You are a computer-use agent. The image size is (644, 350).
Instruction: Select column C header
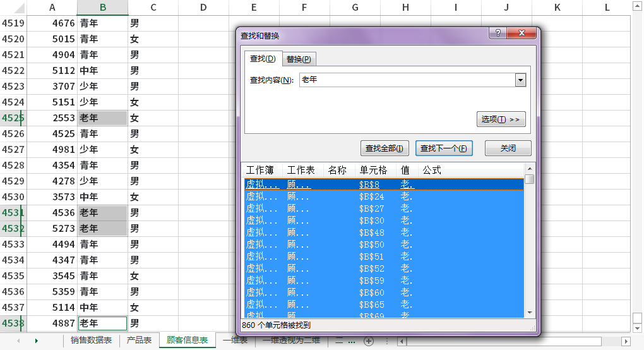pos(153,8)
